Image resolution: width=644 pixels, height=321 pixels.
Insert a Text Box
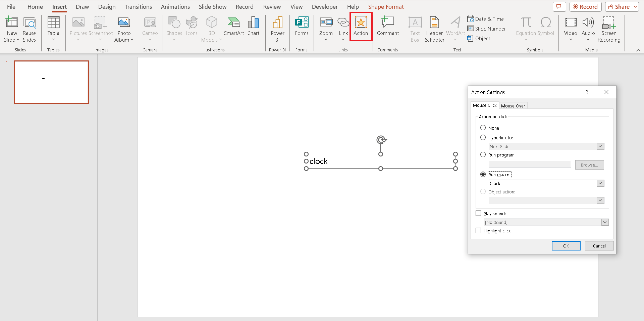(x=415, y=29)
